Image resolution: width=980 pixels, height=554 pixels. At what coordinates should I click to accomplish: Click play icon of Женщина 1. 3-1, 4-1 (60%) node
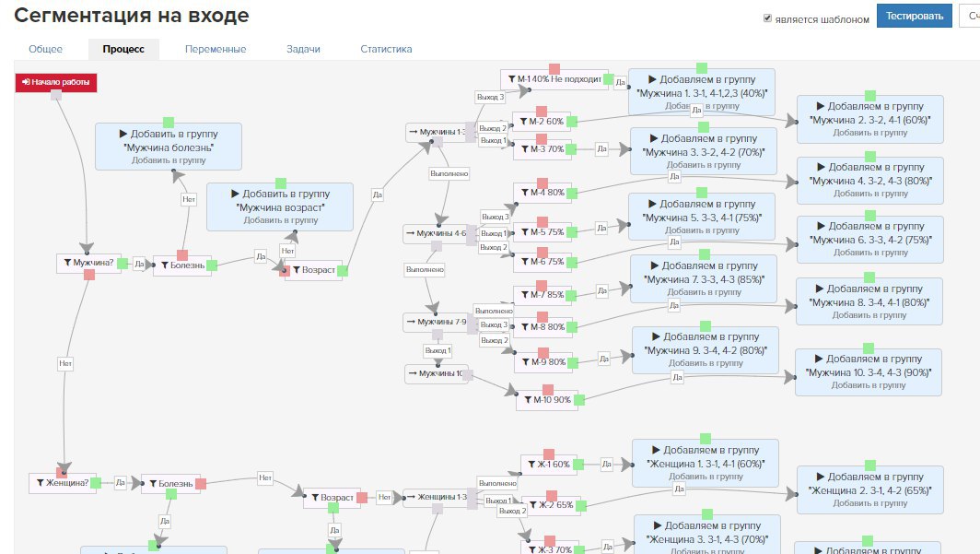pos(656,450)
